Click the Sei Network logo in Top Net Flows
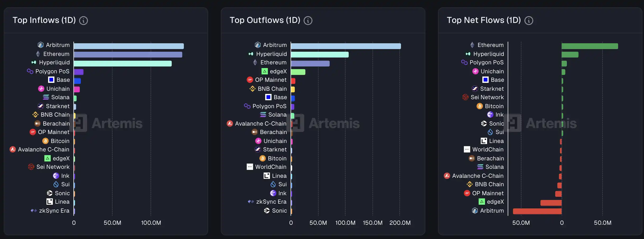The width and height of the screenshot is (644, 239). [465, 97]
